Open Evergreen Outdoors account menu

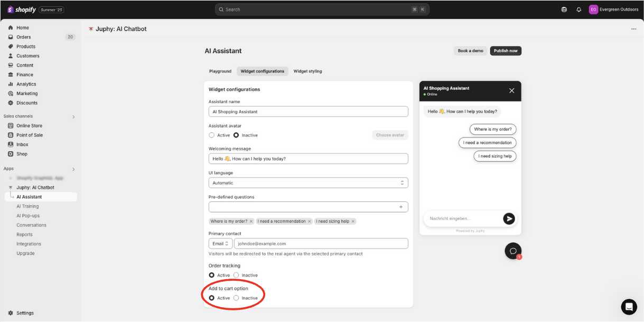pyautogui.click(x=614, y=10)
